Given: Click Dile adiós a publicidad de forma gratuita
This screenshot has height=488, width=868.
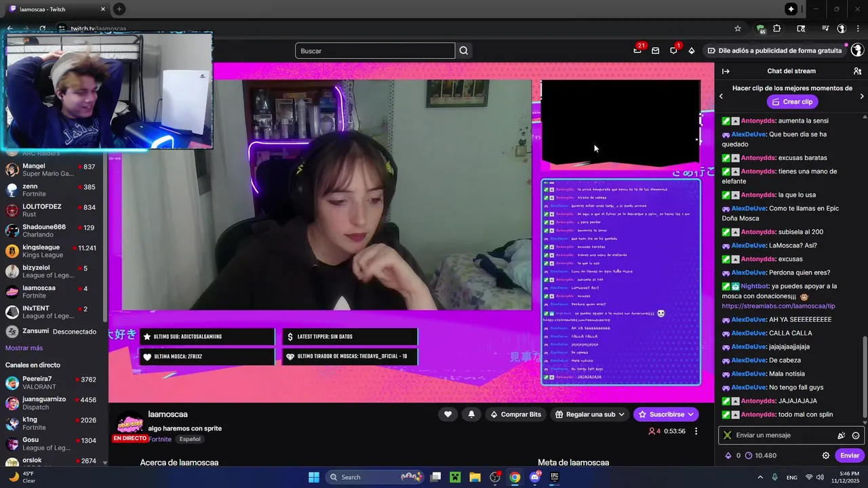Looking at the screenshot, I should [x=774, y=51].
